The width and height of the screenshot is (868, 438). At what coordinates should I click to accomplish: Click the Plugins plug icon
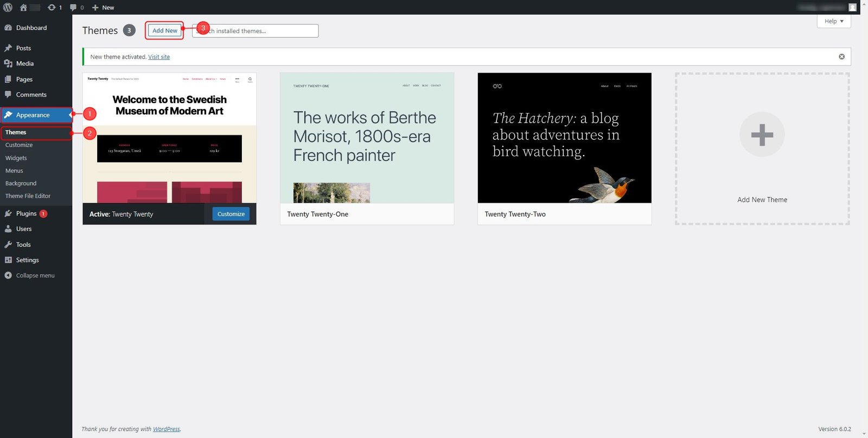[8, 214]
